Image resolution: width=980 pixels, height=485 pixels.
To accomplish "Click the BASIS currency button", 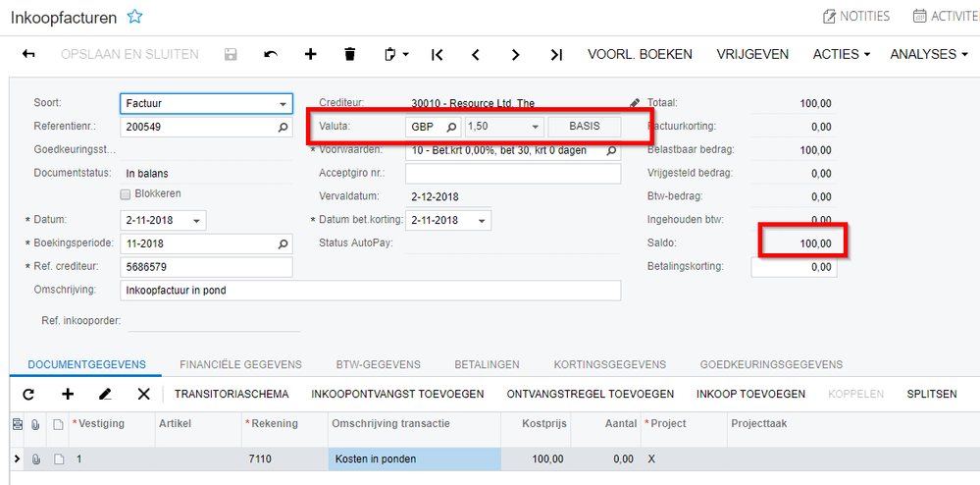I will click(x=585, y=127).
